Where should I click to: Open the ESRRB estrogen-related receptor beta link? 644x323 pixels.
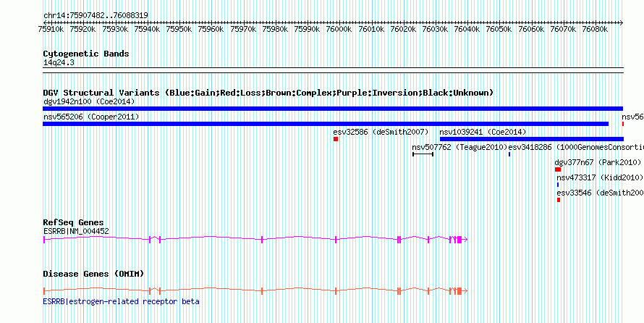click(121, 301)
